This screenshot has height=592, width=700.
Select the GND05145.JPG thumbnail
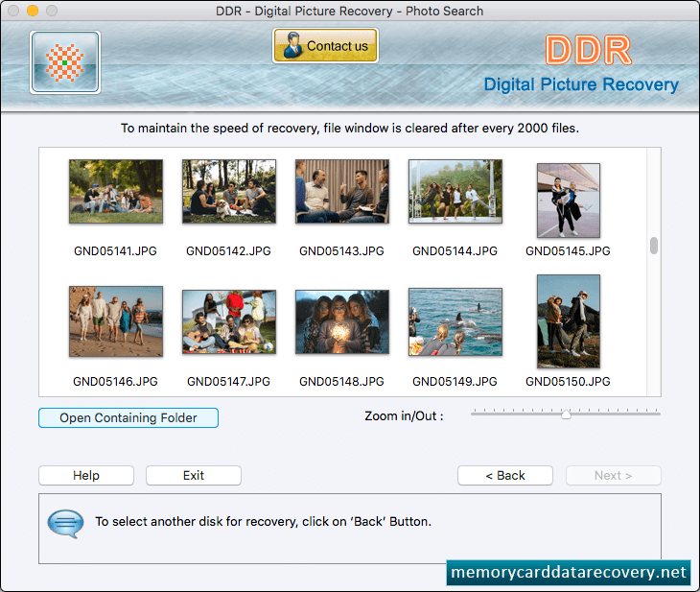tap(569, 201)
